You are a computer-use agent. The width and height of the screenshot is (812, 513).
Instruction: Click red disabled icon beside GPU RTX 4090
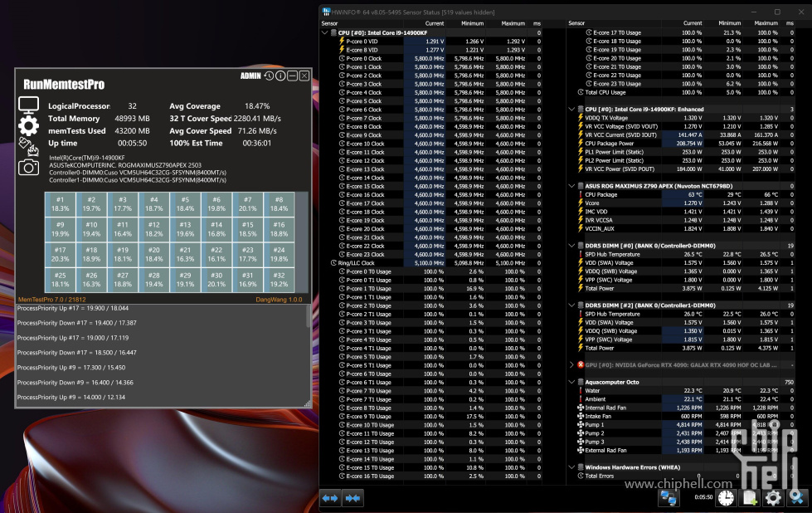click(581, 364)
